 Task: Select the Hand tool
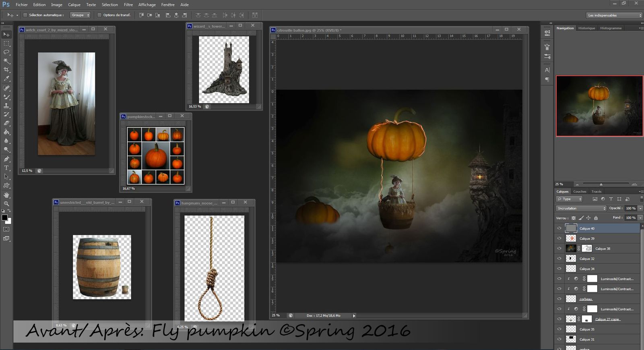[x=6, y=195]
